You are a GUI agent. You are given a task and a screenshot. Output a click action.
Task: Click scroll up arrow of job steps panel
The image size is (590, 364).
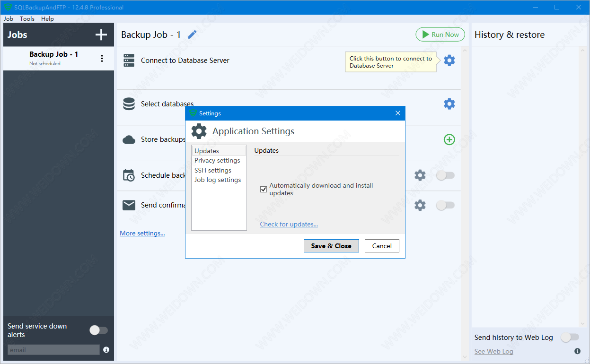click(465, 51)
